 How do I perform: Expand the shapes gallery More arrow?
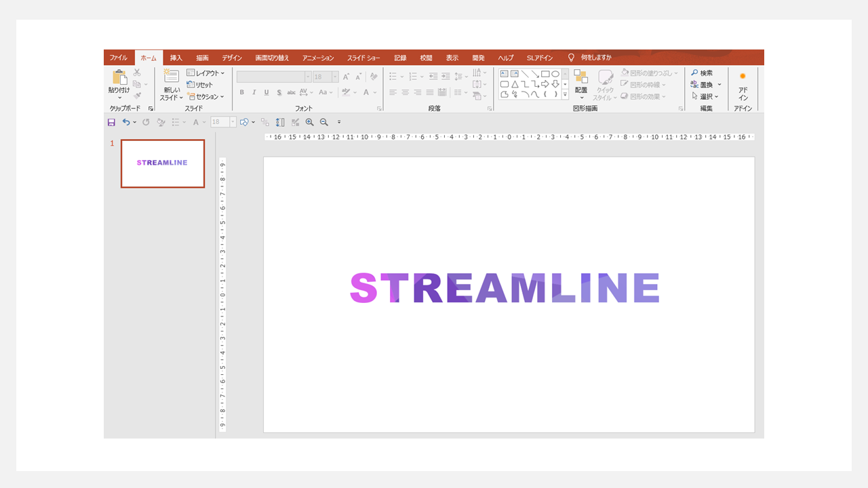(x=565, y=95)
